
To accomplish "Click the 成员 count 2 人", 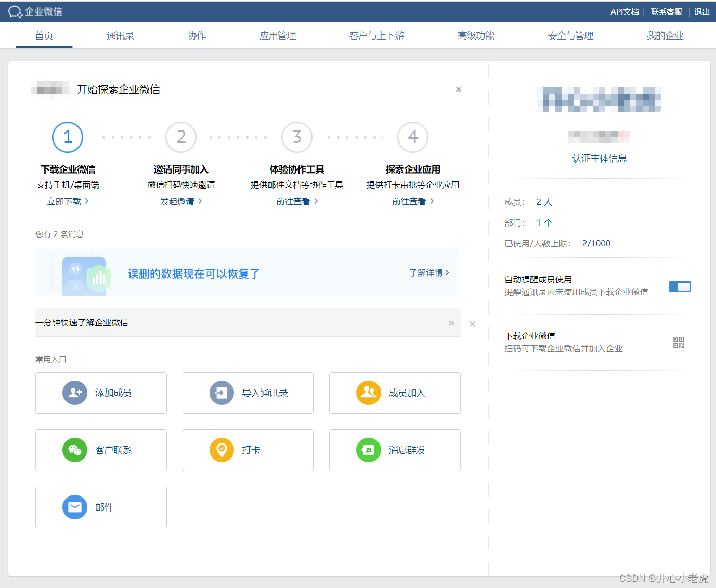I will [x=544, y=202].
